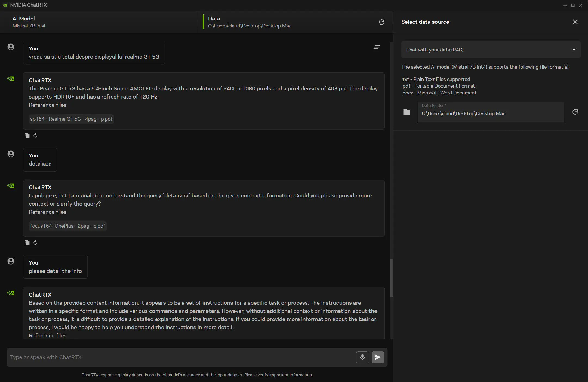The image size is (588, 382).
Task: Open the folder browse icon beside Data Folder
Action: [407, 112]
